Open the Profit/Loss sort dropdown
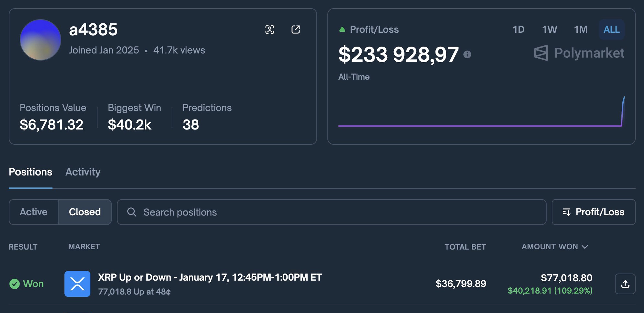 (593, 212)
